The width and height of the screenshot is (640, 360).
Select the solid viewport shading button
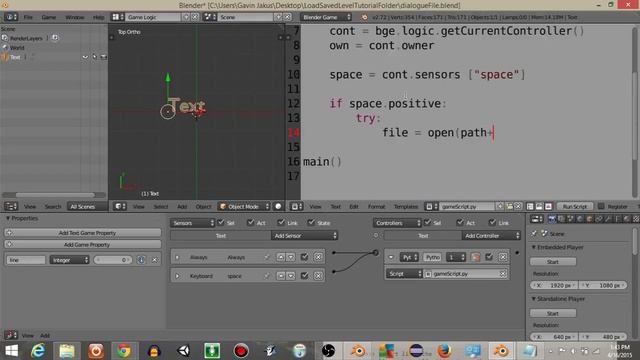(278, 207)
